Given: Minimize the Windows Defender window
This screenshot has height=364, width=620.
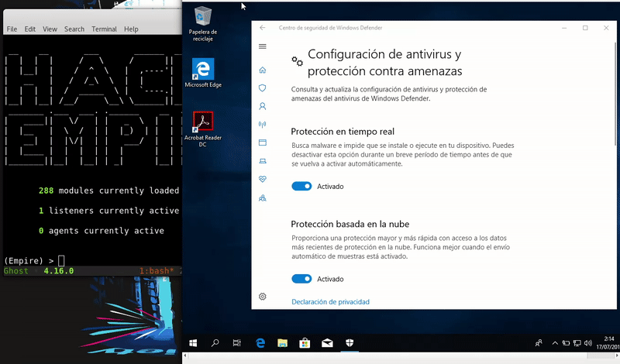Looking at the screenshot, I should (564, 28).
